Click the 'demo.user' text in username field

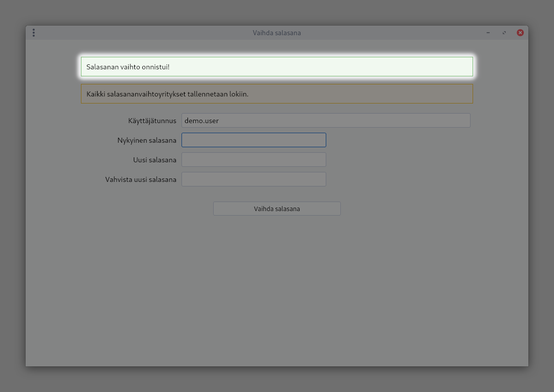coord(202,121)
